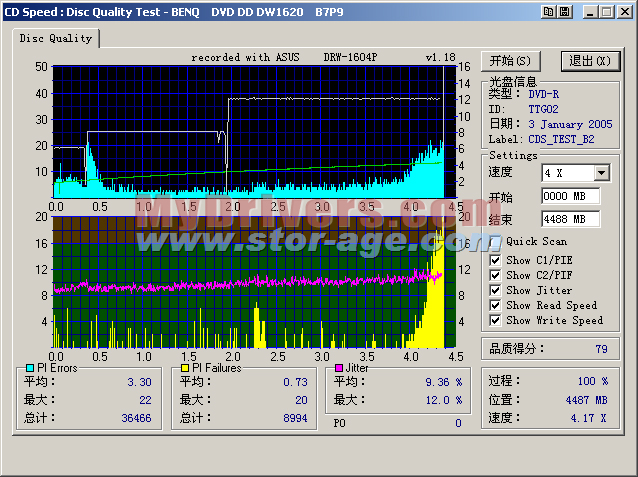This screenshot has height=477, width=638.
Task: Click the 退出(X) exit button
Action: (x=590, y=61)
